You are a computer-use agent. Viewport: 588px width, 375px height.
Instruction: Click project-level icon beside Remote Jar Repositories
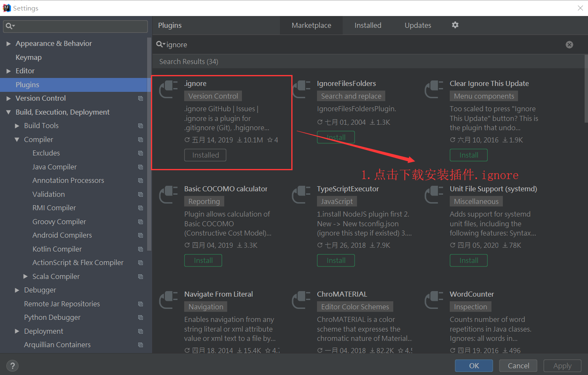141,304
